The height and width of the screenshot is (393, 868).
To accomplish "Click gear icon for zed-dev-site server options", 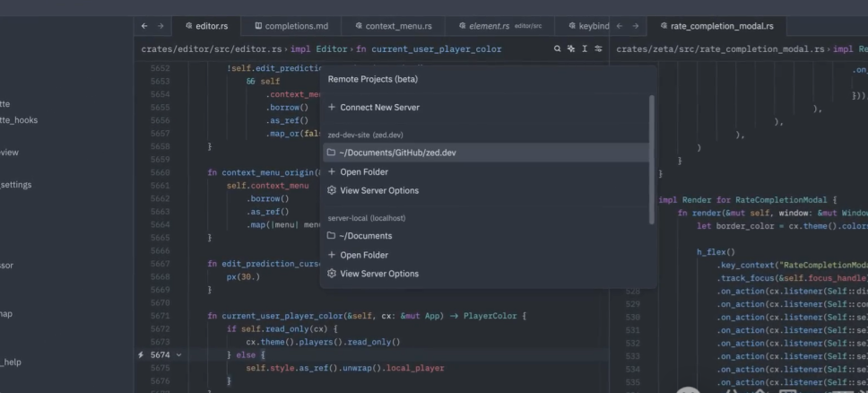I will 332,190.
